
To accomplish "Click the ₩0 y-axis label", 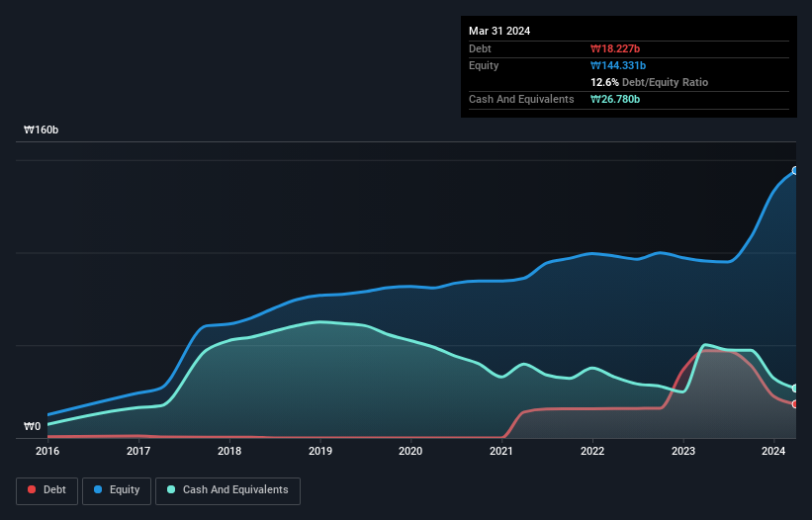I will tap(32, 426).
